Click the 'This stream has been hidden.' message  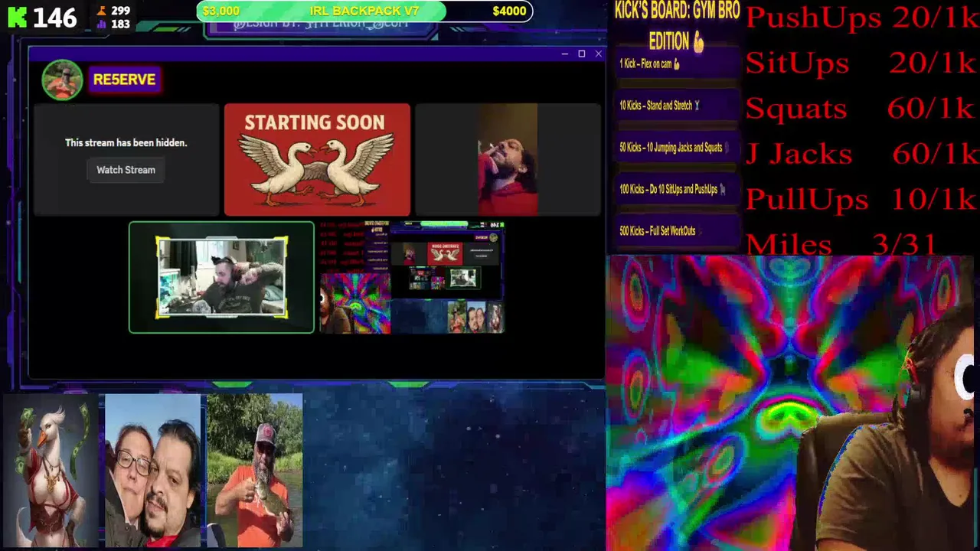point(126,142)
